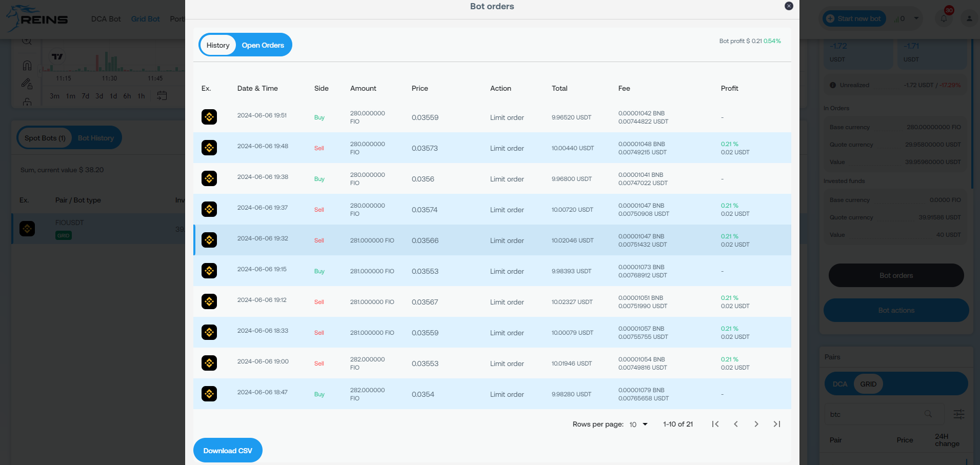Open the user profile icon

coord(969,18)
